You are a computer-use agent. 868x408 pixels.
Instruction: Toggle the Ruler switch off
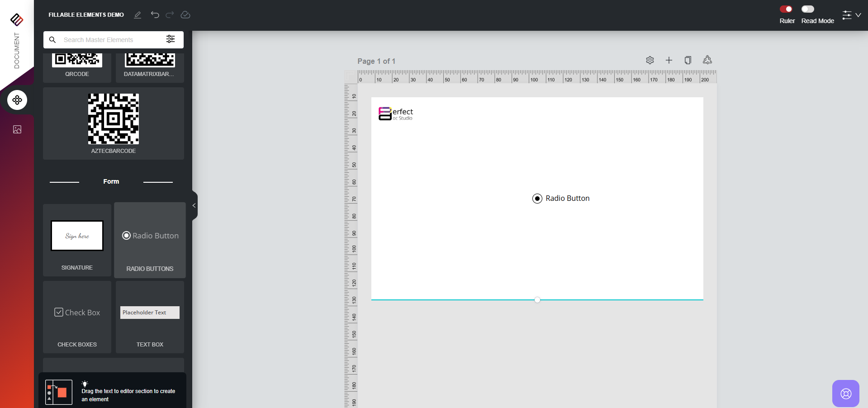point(786,9)
